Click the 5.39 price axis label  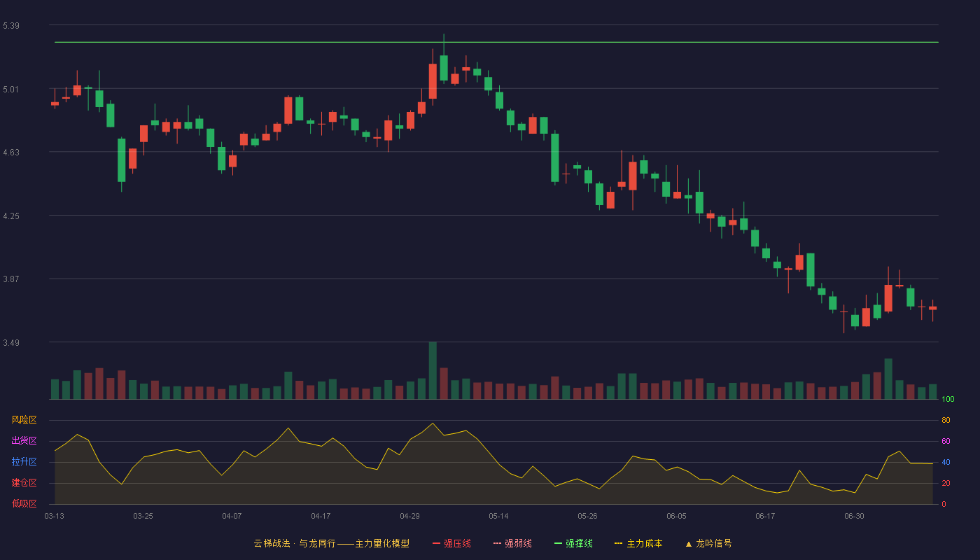point(11,26)
